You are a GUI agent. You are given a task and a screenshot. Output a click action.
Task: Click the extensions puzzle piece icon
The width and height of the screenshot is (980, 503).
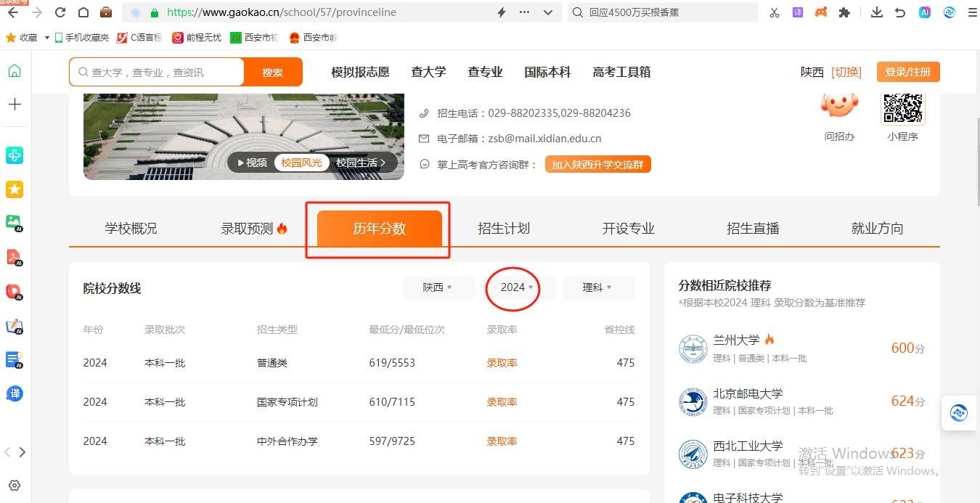[x=844, y=12]
